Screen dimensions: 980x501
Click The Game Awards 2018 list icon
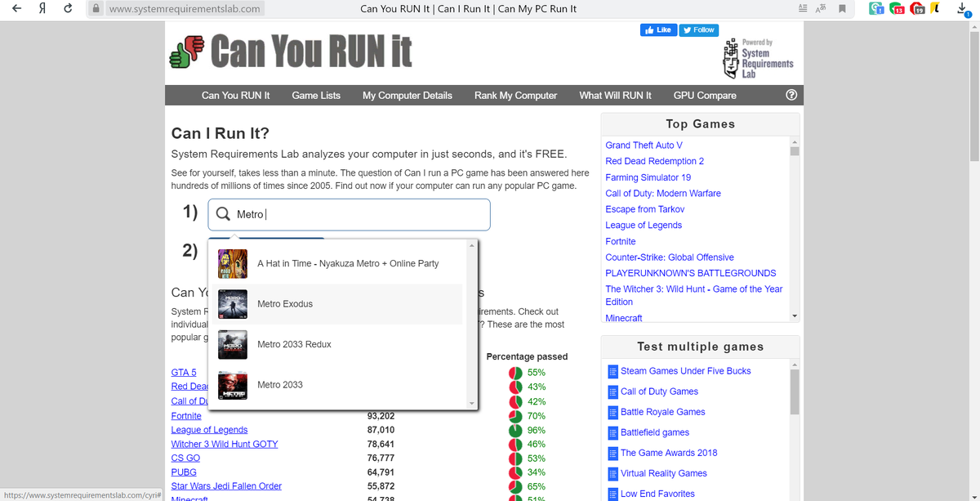612,453
